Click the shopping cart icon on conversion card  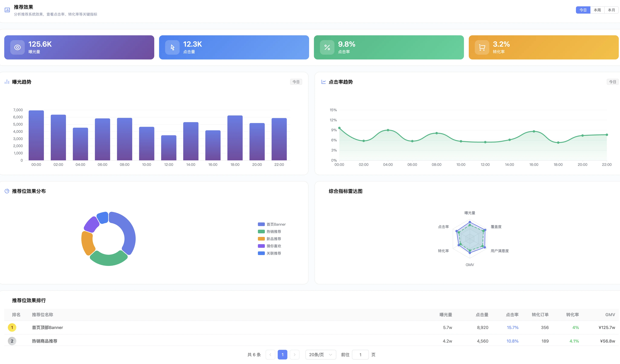point(482,48)
